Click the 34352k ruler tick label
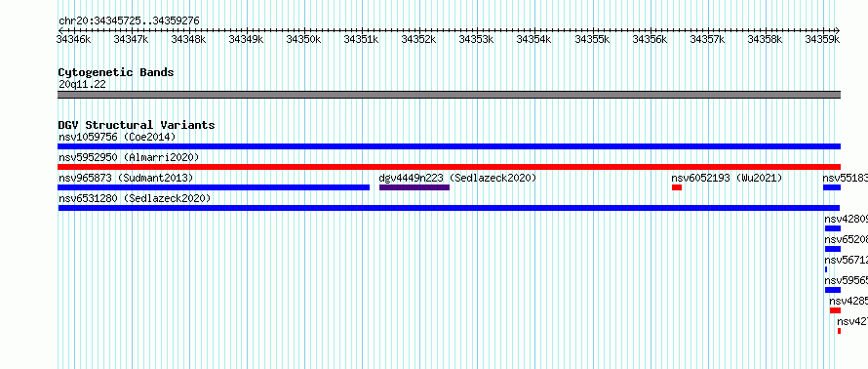The width and height of the screenshot is (868, 369). (x=419, y=39)
